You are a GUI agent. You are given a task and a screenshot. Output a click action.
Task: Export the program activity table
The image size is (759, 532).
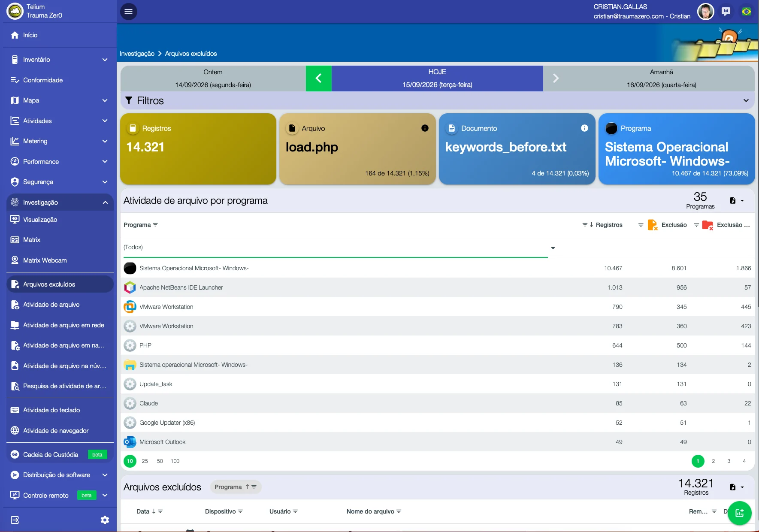[737, 200]
